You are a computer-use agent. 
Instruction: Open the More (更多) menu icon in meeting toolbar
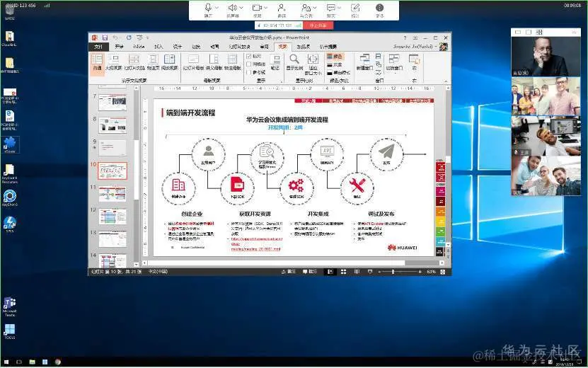coord(379,8)
